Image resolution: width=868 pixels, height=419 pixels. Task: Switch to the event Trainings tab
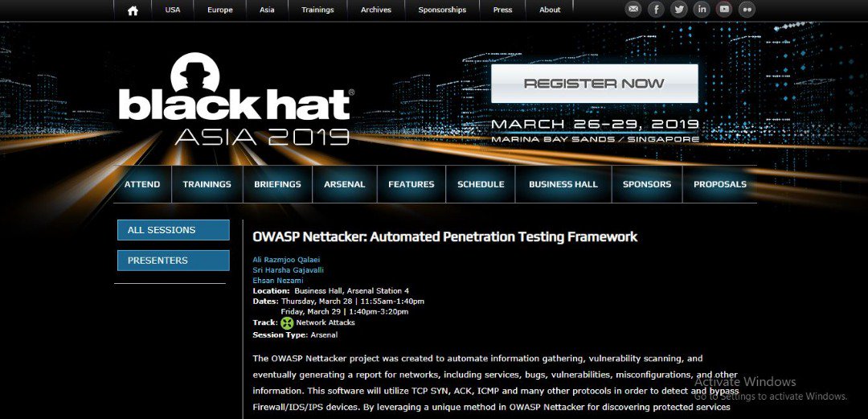207,184
